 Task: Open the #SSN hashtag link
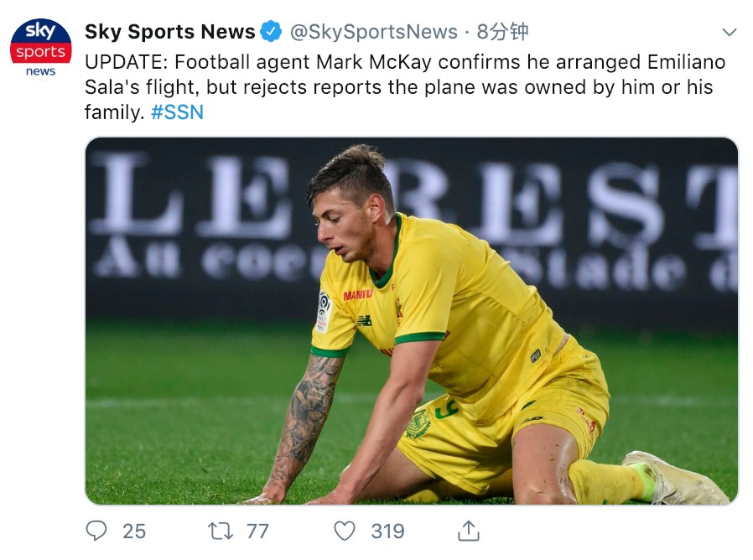(178, 111)
